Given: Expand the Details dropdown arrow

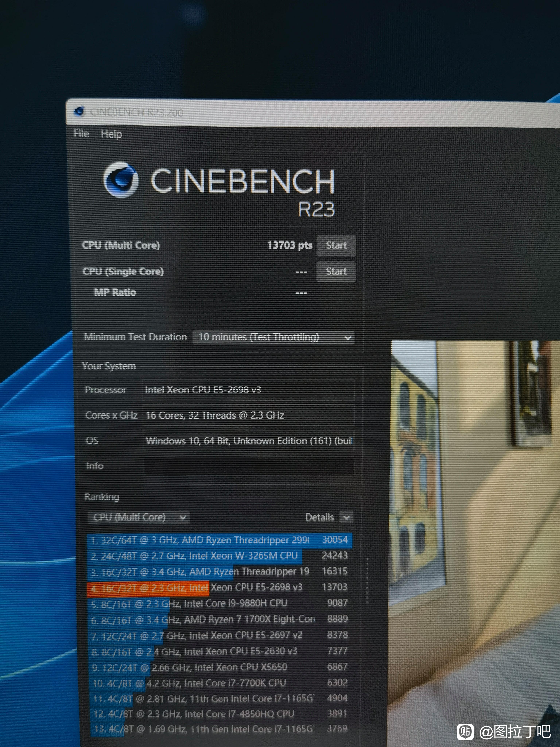Looking at the screenshot, I should [x=346, y=517].
